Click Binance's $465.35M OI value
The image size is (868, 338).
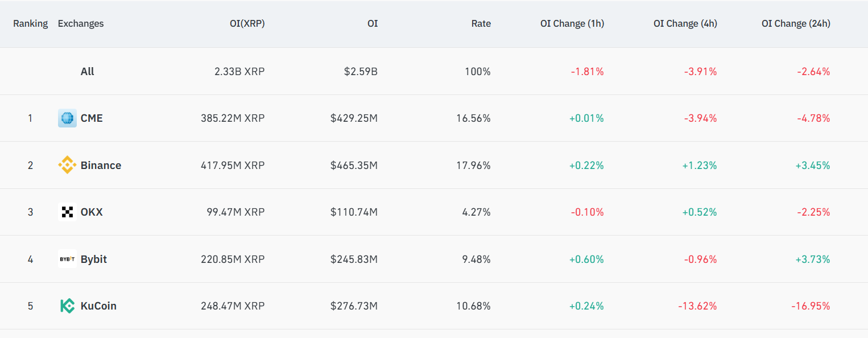click(x=354, y=166)
